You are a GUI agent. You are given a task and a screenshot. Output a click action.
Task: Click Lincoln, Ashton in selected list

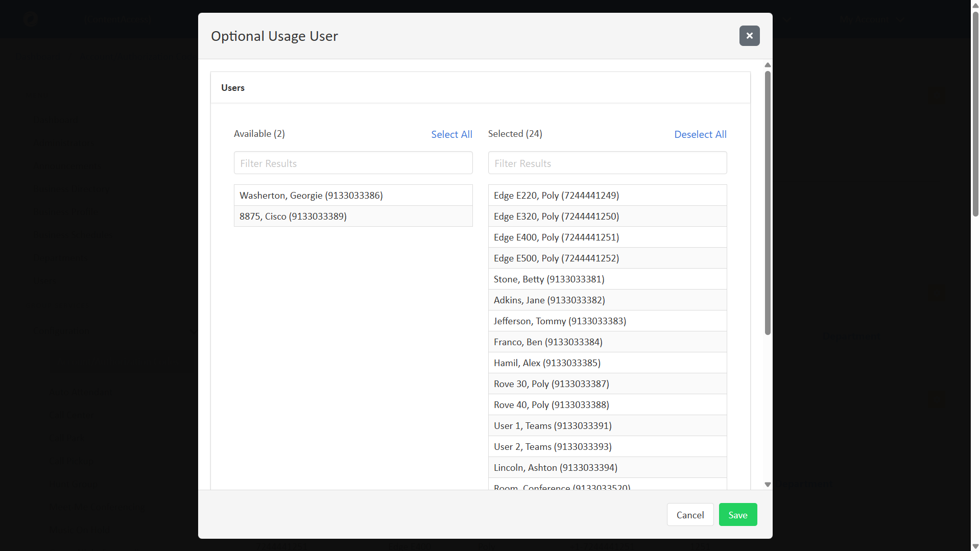pos(607,467)
